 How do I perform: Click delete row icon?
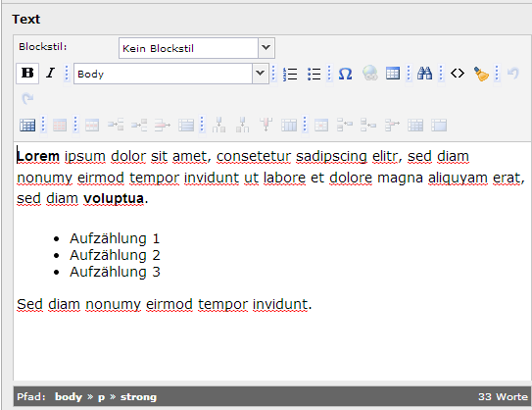tap(163, 126)
